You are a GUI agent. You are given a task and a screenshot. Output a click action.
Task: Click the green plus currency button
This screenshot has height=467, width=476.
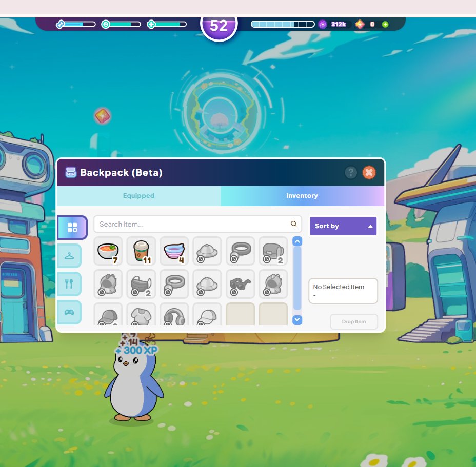click(x=385, y=24)
